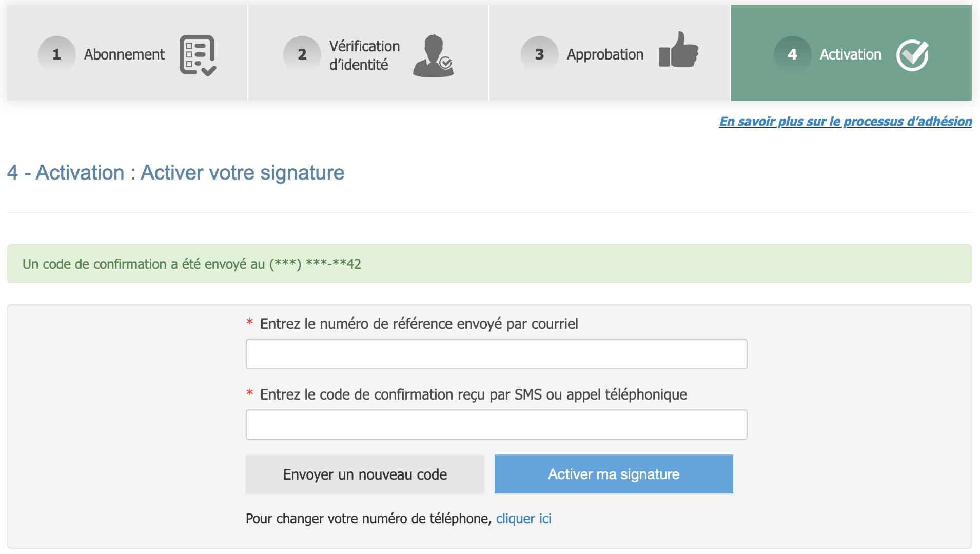Open the 'En savoir plus sur le processus d'adhésion' link

(845, 121)
